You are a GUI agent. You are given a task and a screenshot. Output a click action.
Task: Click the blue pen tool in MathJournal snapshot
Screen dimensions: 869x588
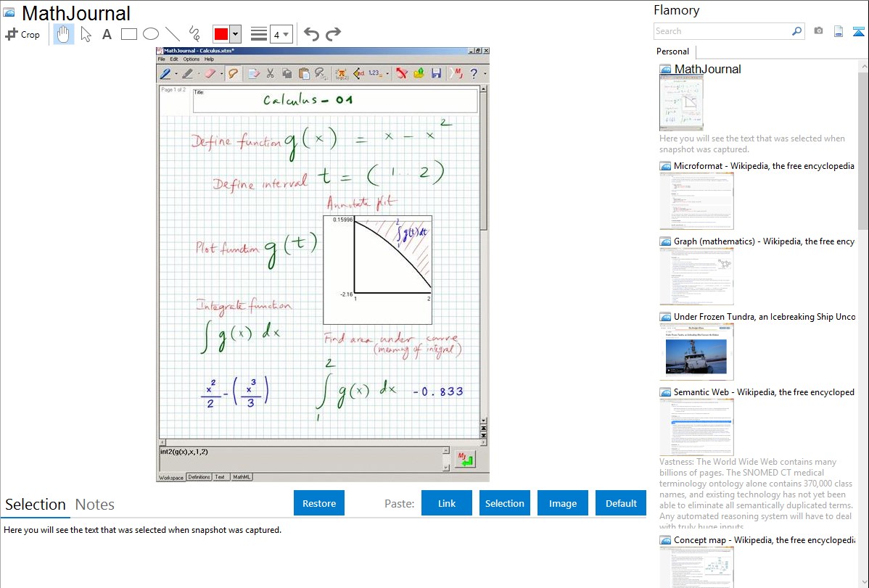[165, 73]
